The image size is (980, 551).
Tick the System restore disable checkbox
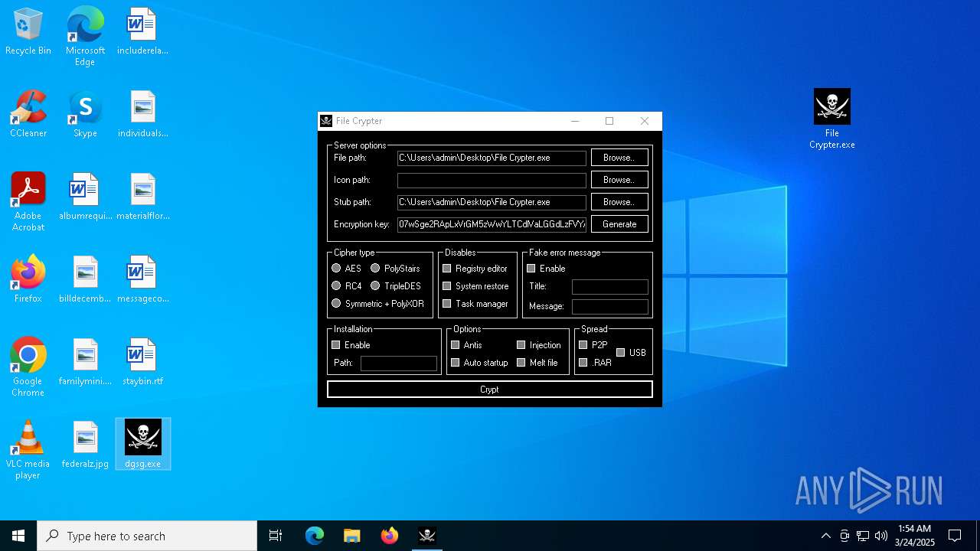click(447, 286)
